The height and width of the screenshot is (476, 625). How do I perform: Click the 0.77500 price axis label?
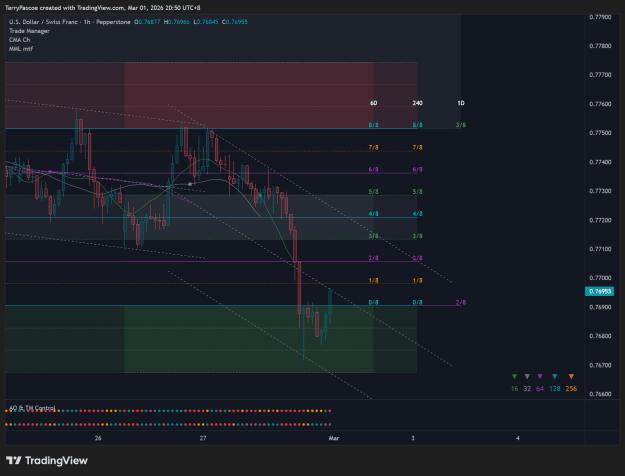pos(600,133)
